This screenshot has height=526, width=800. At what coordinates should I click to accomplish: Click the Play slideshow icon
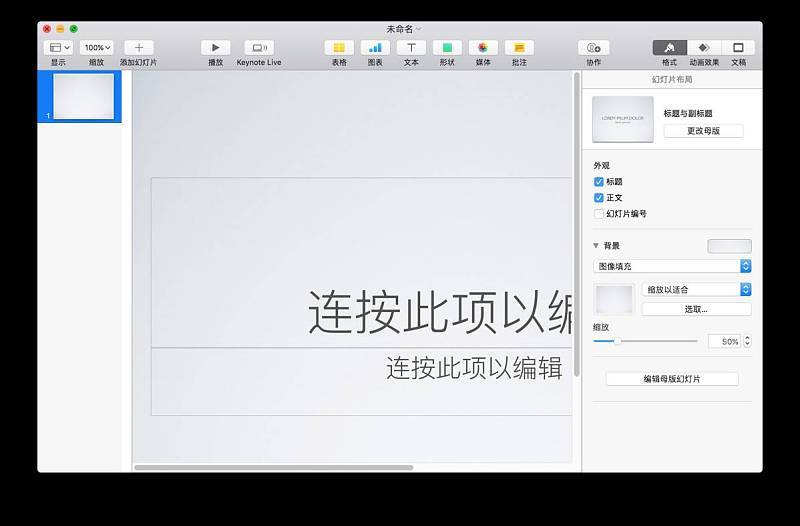[x=215, y=47]
